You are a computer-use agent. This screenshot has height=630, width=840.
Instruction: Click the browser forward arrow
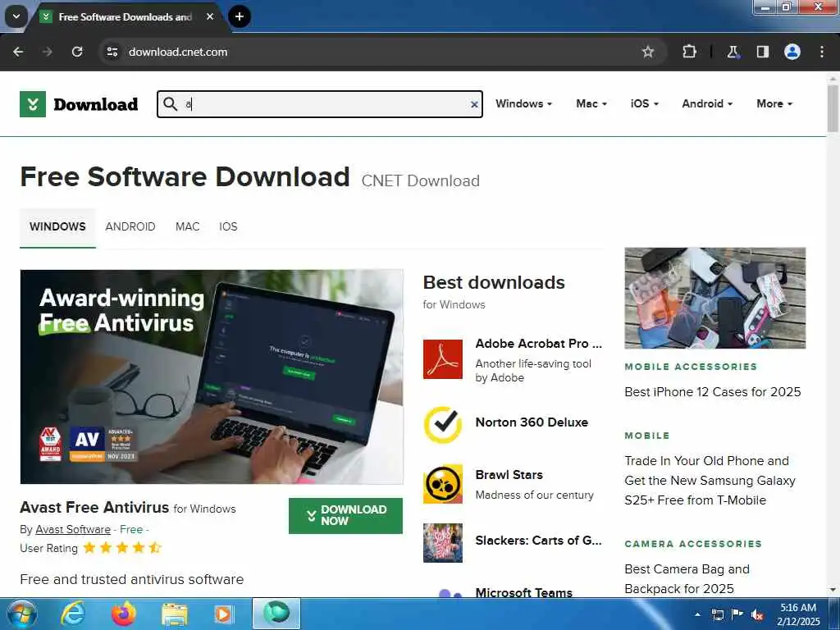tap(48, 52)
